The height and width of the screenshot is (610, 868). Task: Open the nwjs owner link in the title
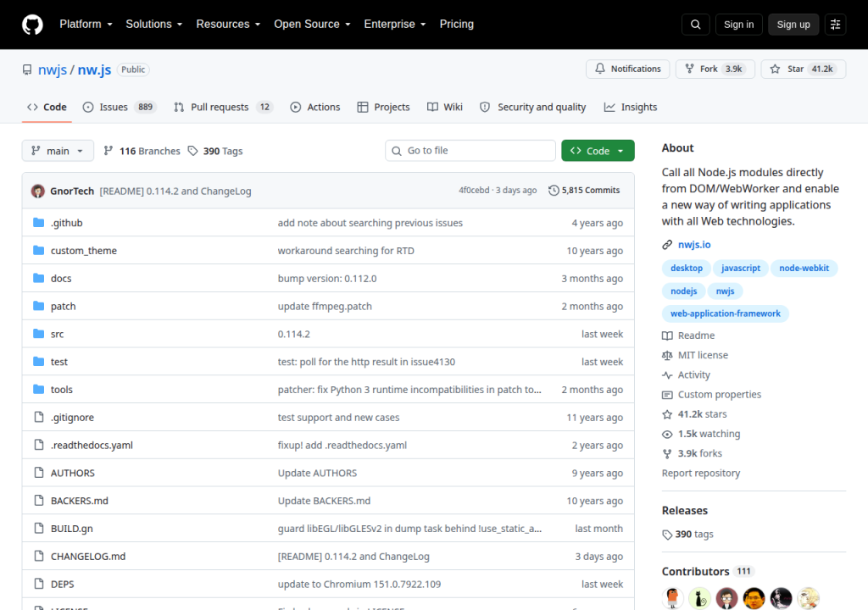(52, 69)
